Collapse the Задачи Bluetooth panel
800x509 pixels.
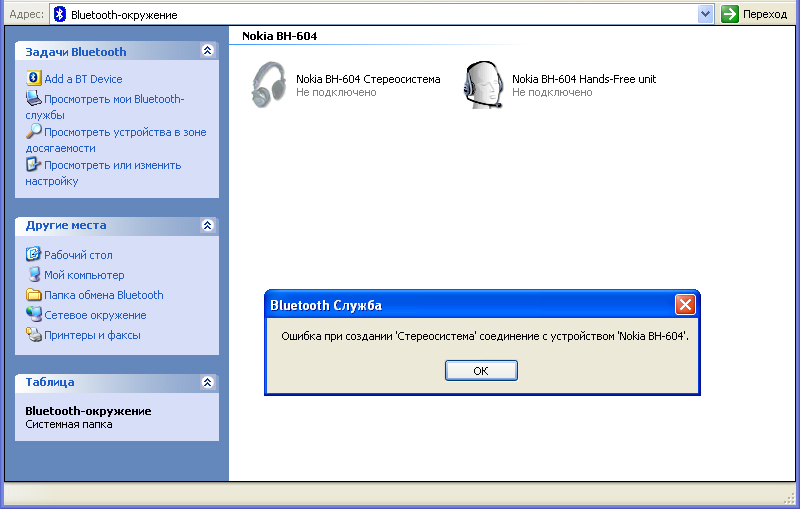click(207, 50)
